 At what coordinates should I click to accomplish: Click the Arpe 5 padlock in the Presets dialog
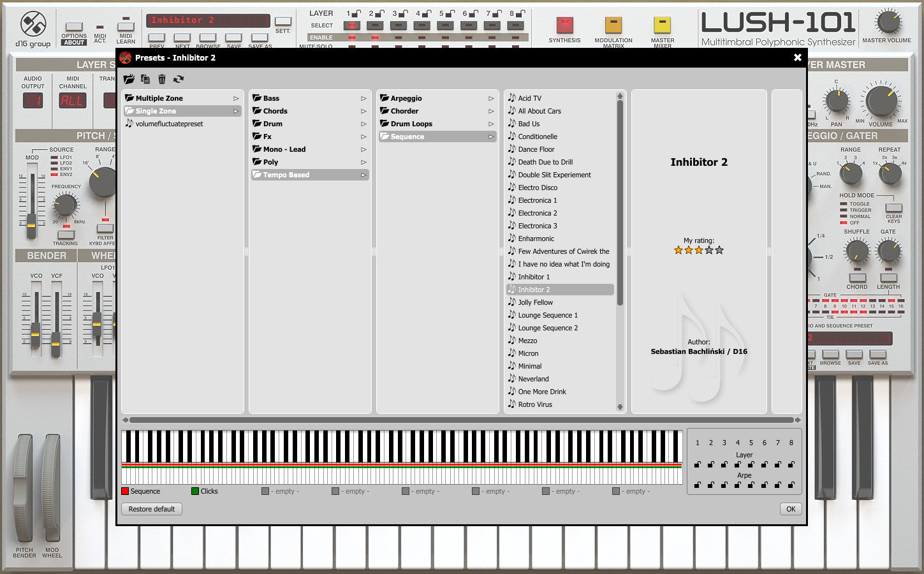[751, 485]
